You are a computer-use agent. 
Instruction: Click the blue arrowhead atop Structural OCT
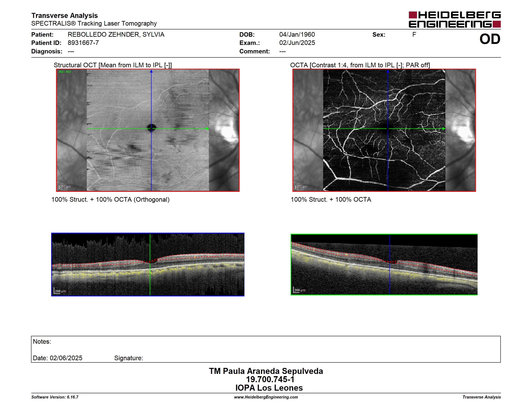(151, 71)
